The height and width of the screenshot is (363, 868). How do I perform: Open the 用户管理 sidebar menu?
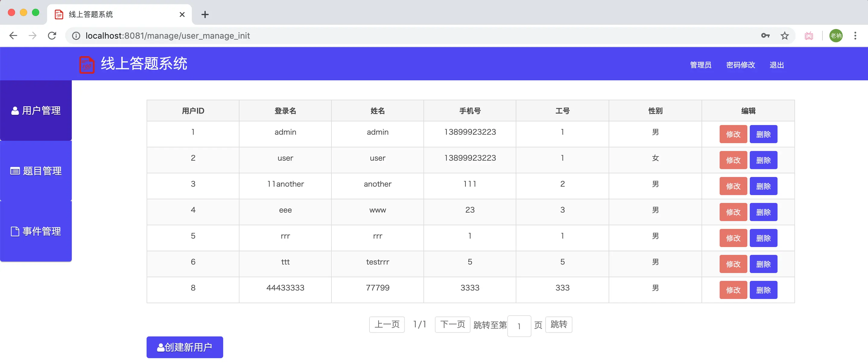(36, 110)
